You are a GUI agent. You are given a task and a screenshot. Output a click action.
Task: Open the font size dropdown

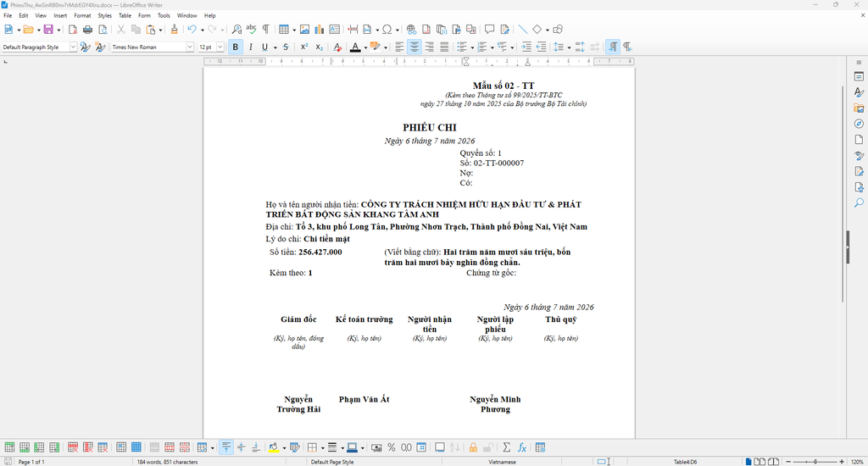click(220, 47)
